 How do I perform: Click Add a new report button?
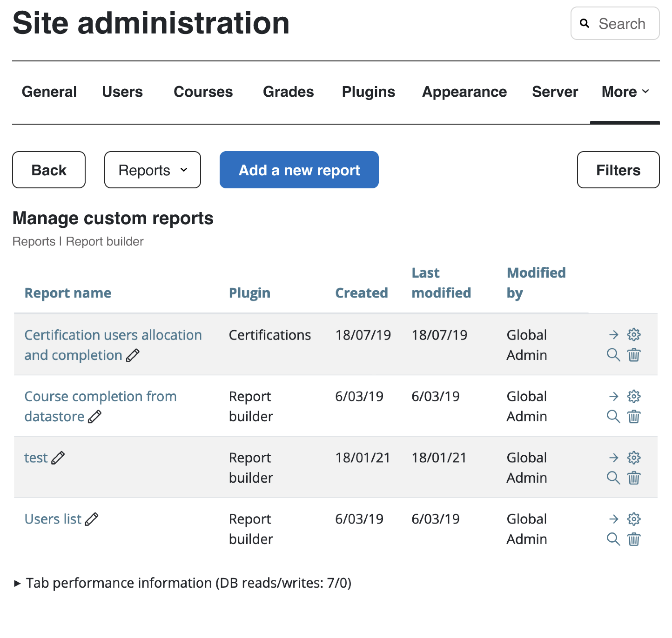point(299,170)
